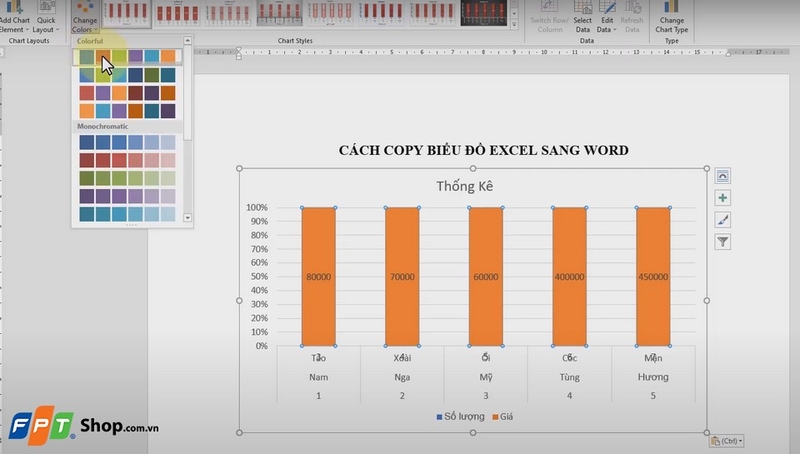Open Chart Filters funnel button
This screenshot has width=800, height=454.
722,242
